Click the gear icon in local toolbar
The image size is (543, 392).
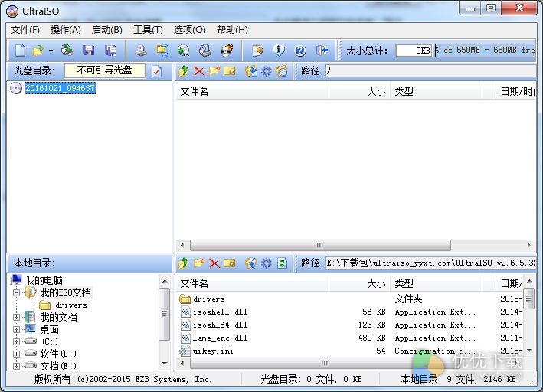coord(266,263)
